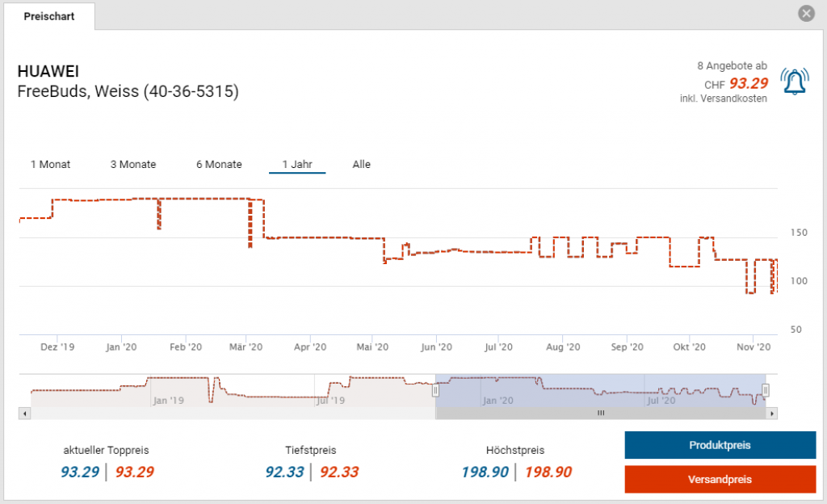This screenshot has height=504, width=827.
Task: Open the Preischart tab
Action: pos(49,16)
